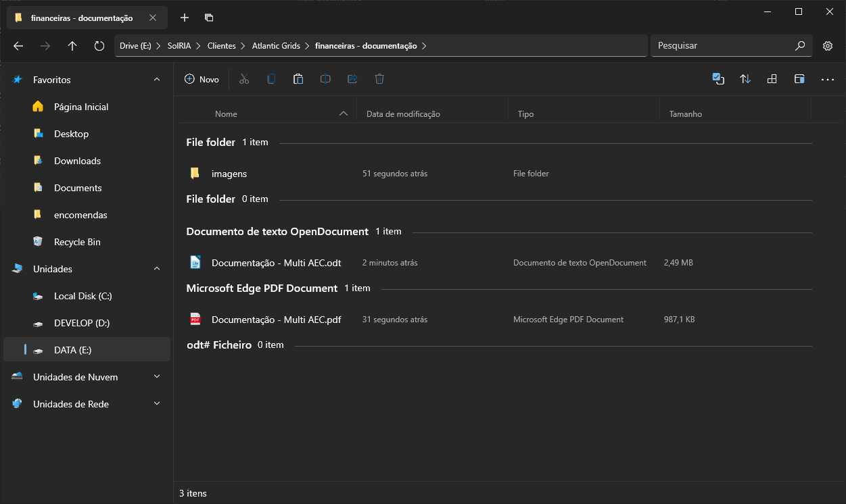The width and height of the screenshot is (846, 504).
Task: Expand chevron after Atlantic Grids breadcrumb
Action: (x=307, y=46)
